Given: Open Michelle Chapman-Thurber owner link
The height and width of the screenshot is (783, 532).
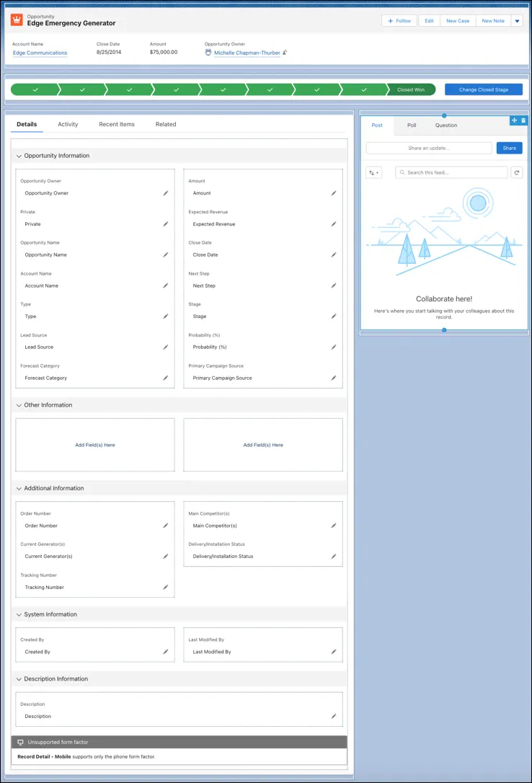Looking at the screenshot, I should point(247,53).
